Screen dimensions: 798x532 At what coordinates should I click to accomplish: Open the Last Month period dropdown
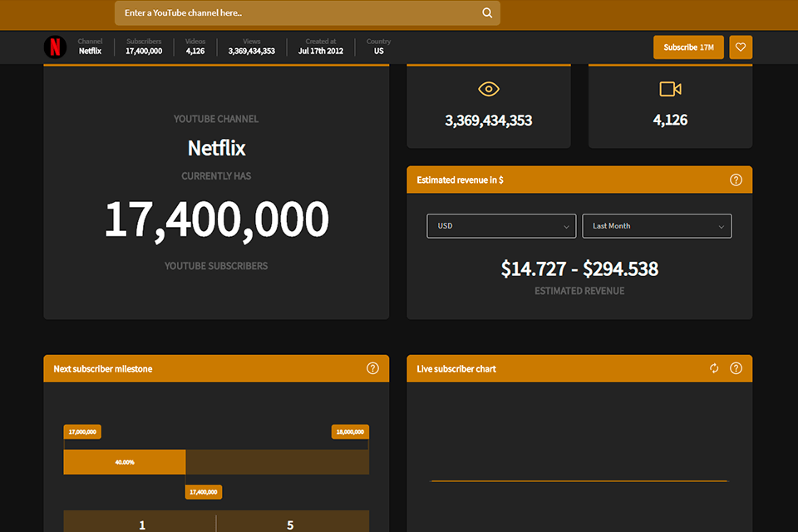(657, 225)
